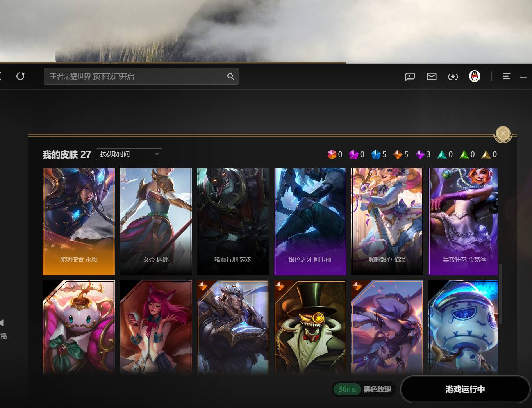The height and width of the screenshot is (408, 532).
Task: Select the armored helmeted knight skin card
Action: coord(233,328)
